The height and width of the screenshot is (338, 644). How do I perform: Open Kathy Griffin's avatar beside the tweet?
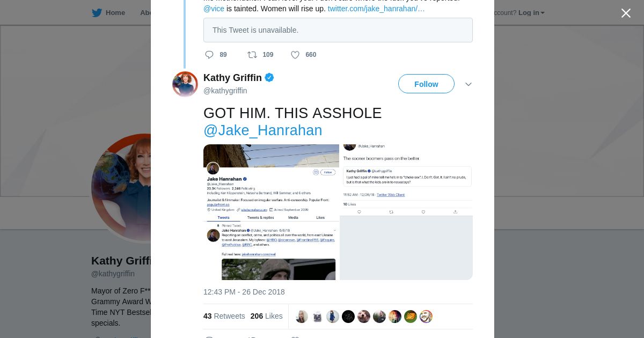[185, 84]
